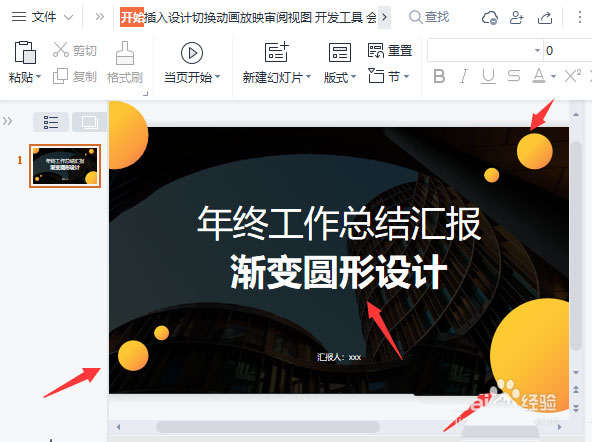Expand the 当页开始 dropdown
Image resolution: width=592 pixels, height=442 pixels.
click(217, 77)
